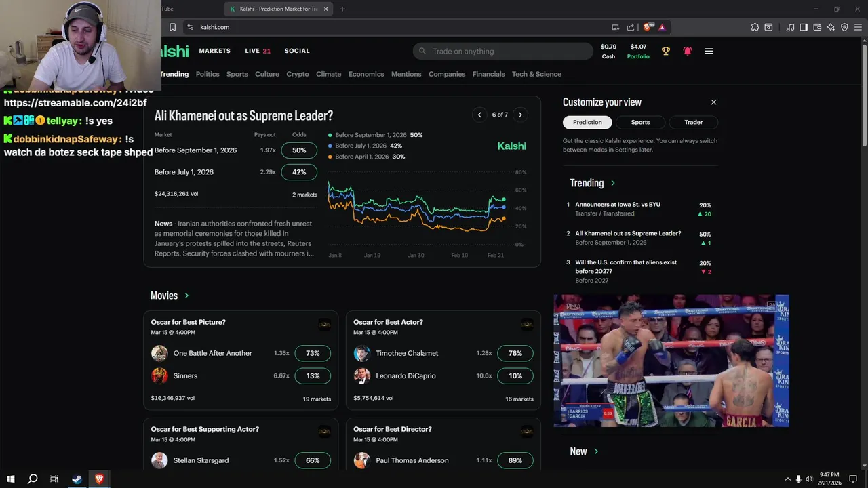Close the Customize your view panel
This screenshot has height=488, width=868.
point(713,102)
